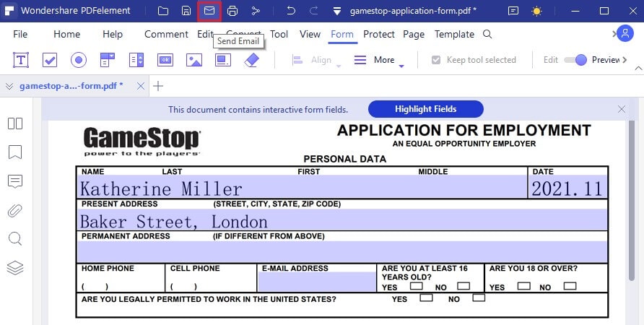Viewport: 644px width, 325px height.
Task: Open the comments panel icon
Action: (x=15, y=181)
